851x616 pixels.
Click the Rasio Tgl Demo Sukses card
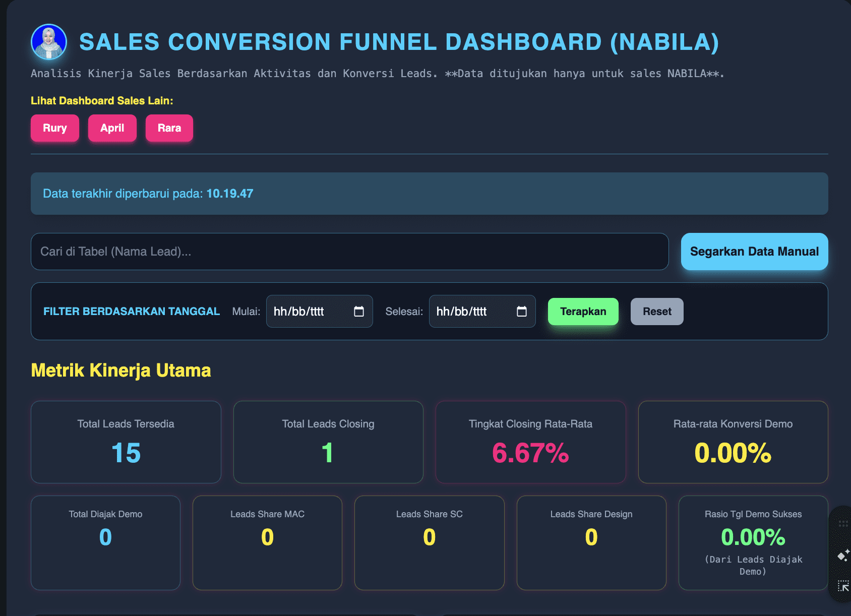pyautogui.click(x=753, y=542)
